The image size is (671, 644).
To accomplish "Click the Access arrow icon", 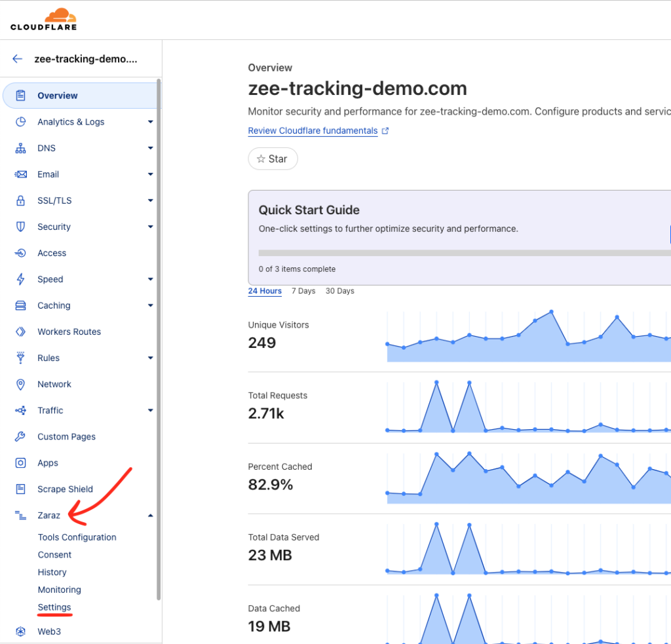I will [x=20, y=253].
